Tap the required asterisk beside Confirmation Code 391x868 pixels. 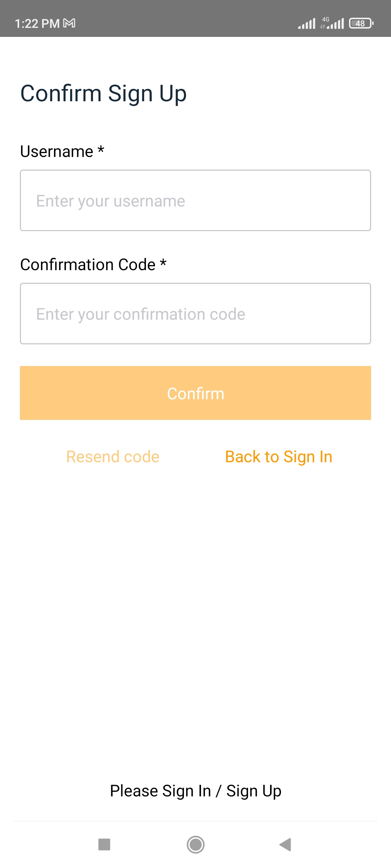163,263
